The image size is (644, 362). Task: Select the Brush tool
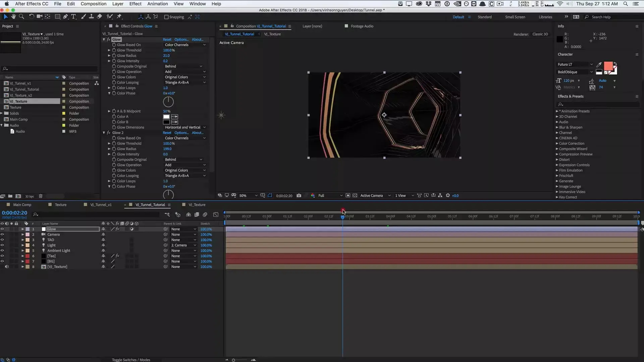[83, 16]
